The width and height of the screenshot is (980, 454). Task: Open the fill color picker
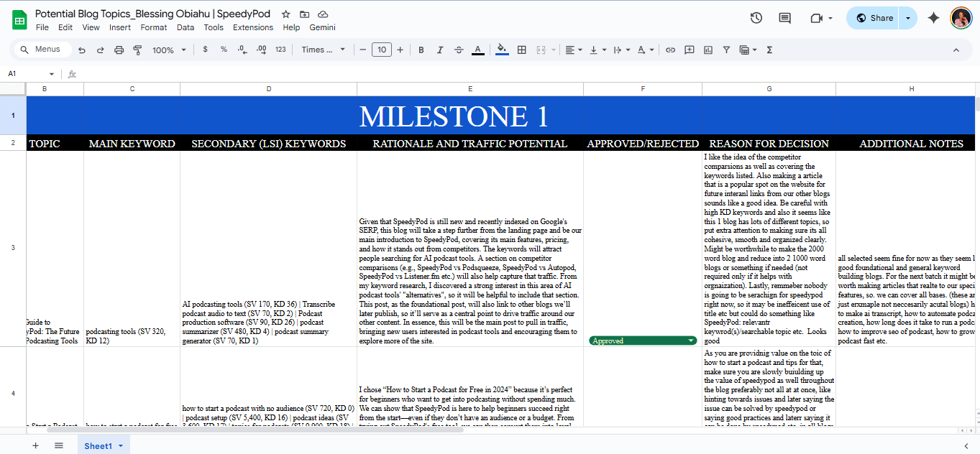(502, 50)
